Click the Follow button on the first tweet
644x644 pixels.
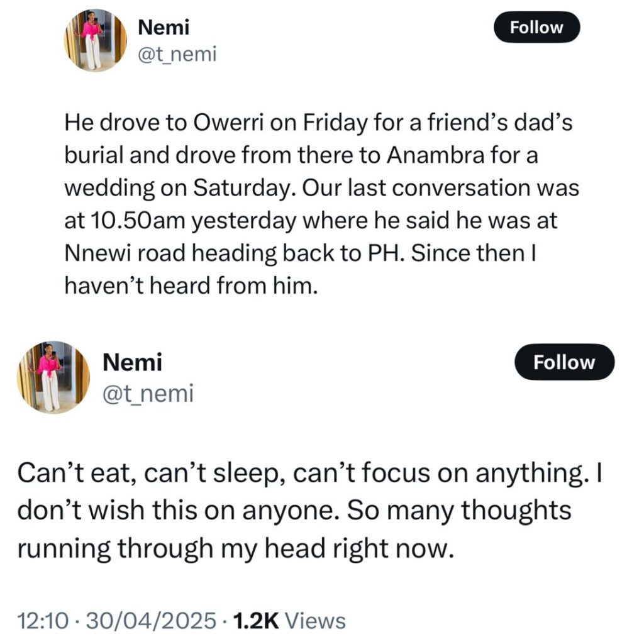(x=536, y=27)
